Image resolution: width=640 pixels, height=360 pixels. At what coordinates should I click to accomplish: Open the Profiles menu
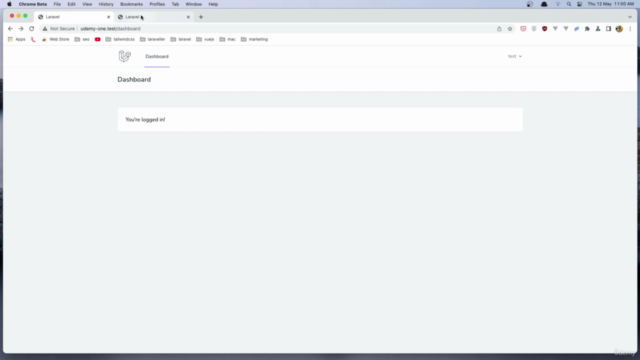pyautogui.click(x=157, y=4)
